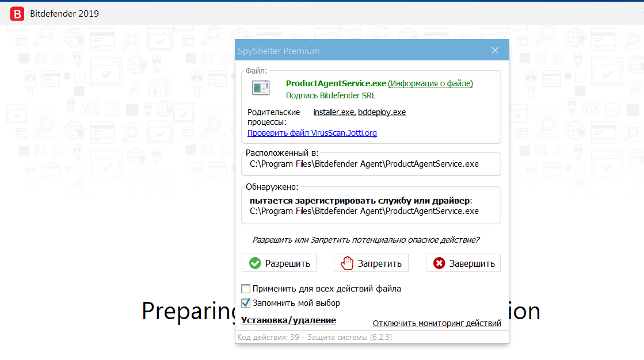Click the Bitdefender red B logo

[x=17, y=14]
